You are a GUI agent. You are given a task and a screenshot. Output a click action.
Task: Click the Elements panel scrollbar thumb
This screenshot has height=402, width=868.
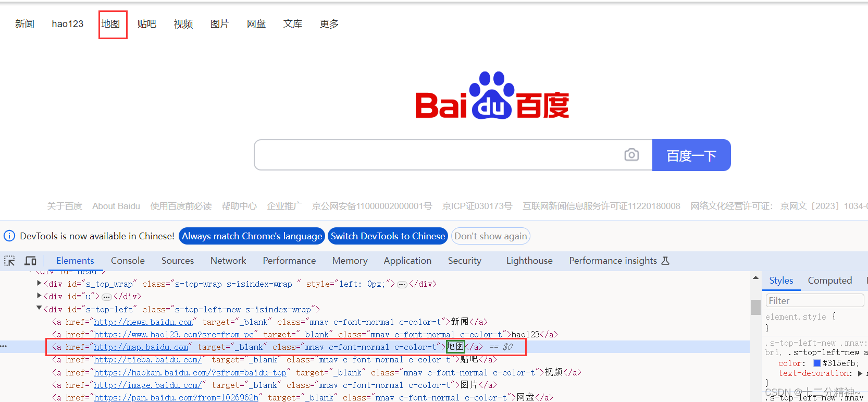click(x=755, y=307)
